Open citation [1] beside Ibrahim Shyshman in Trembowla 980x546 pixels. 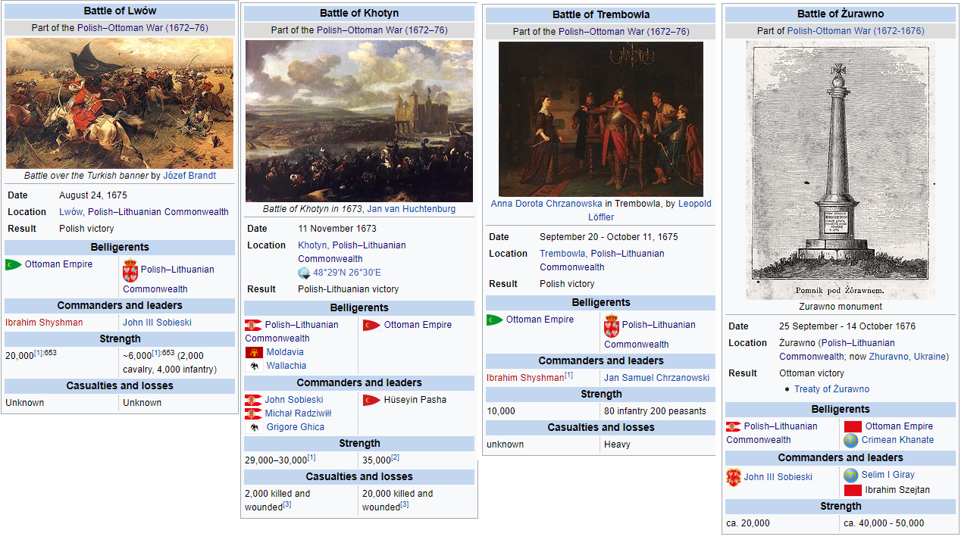568,375
